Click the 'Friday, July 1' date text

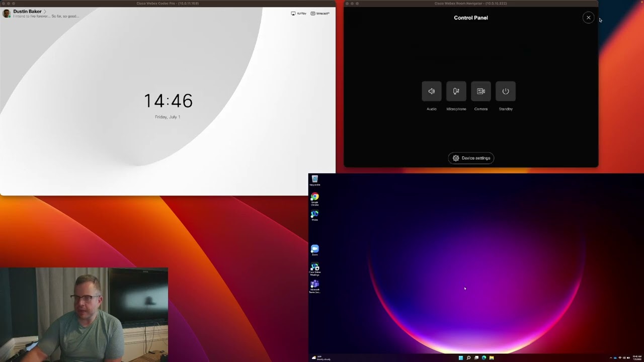168,117
